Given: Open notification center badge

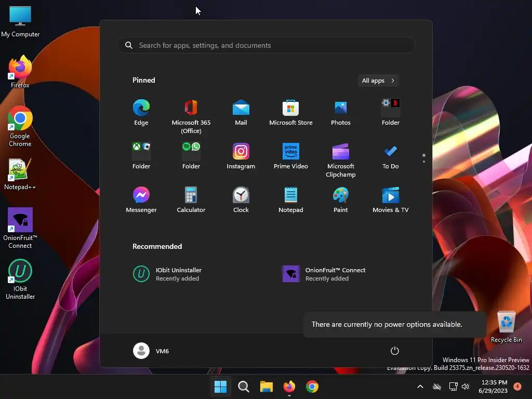Looking at the screenshot, I should [517, 386].
